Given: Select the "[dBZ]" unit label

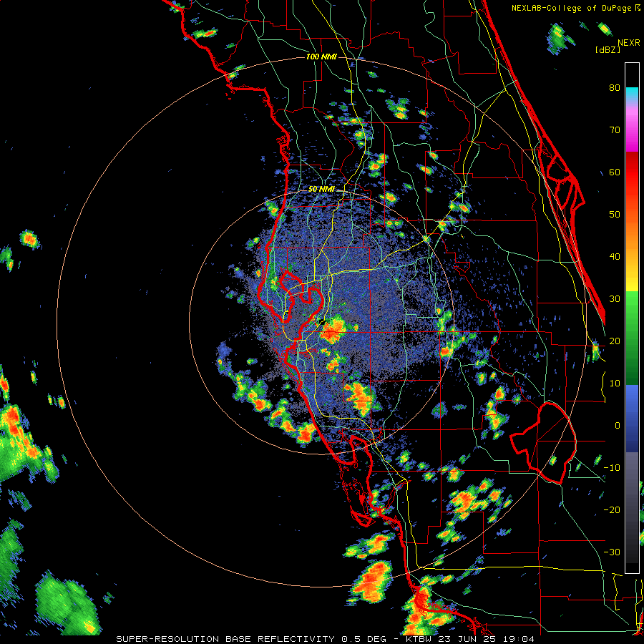Looking at the screenshot, I should click(608, 50).
